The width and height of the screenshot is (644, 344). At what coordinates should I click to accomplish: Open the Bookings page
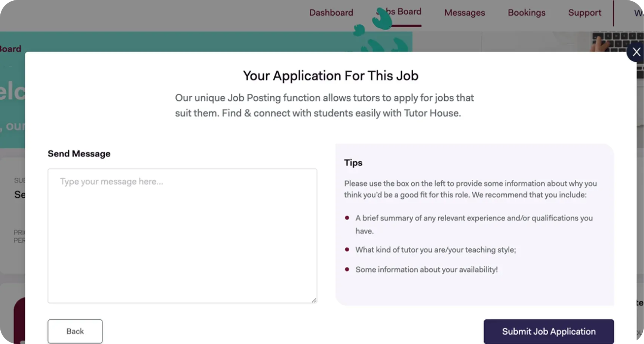(x=526, y=13)
